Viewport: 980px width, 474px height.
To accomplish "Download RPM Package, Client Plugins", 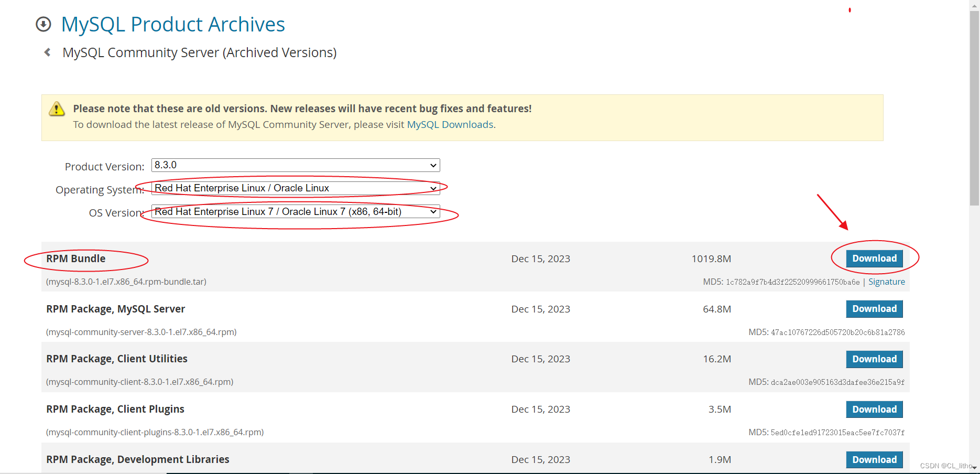I will [x=874, y=410].
